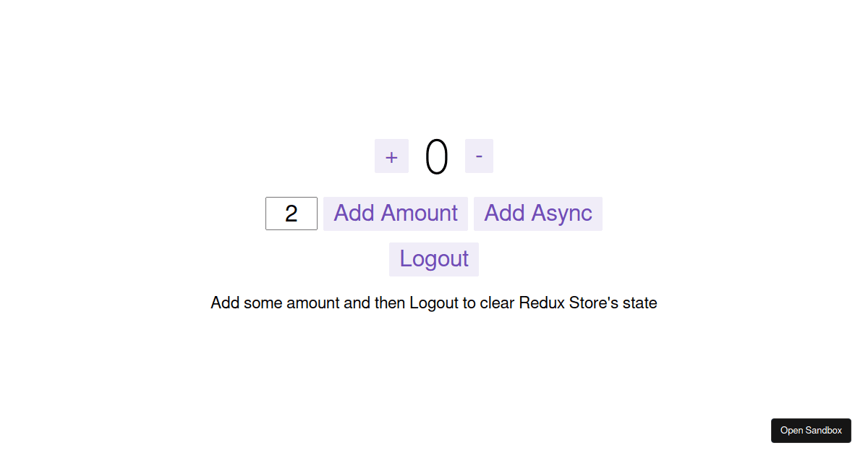Trigger the asynchronous add action
Screen dimensions: 868x456
[x=538, y=214]
